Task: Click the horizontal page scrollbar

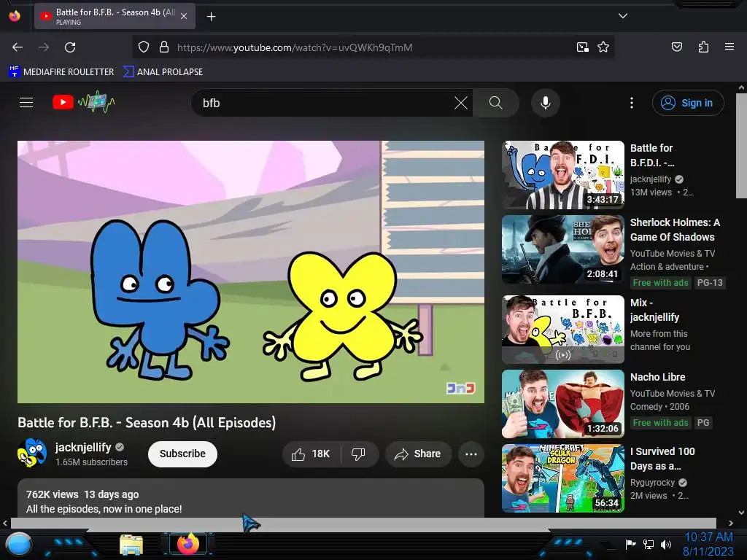Action: 363,523
